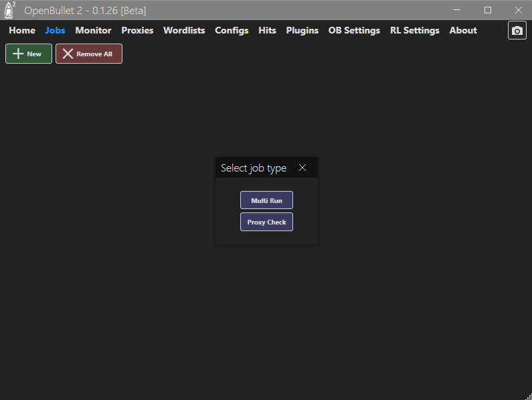Select the Jobs menu item
This screenshot has width=532, height=400.
[55, 30]
